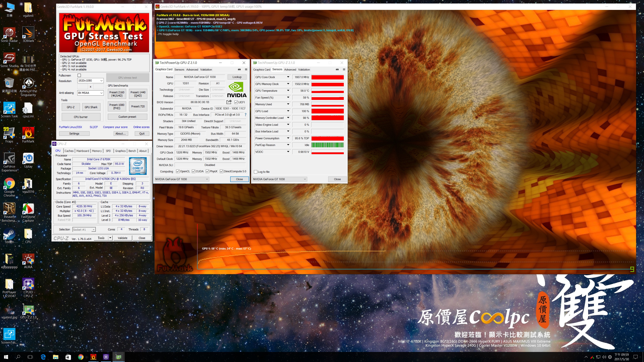Click the Bus Interface question mark icon

pos(246,115)
